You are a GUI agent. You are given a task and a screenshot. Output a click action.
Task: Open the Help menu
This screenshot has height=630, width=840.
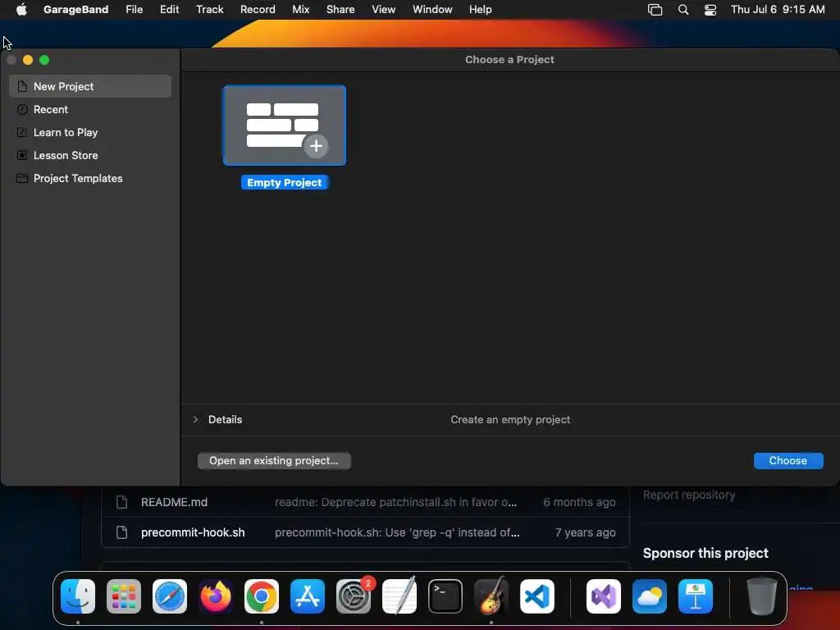pos(480,9)
